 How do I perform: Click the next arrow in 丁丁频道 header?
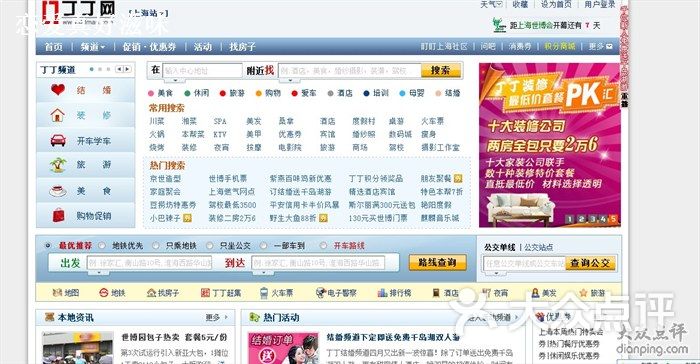127,69
